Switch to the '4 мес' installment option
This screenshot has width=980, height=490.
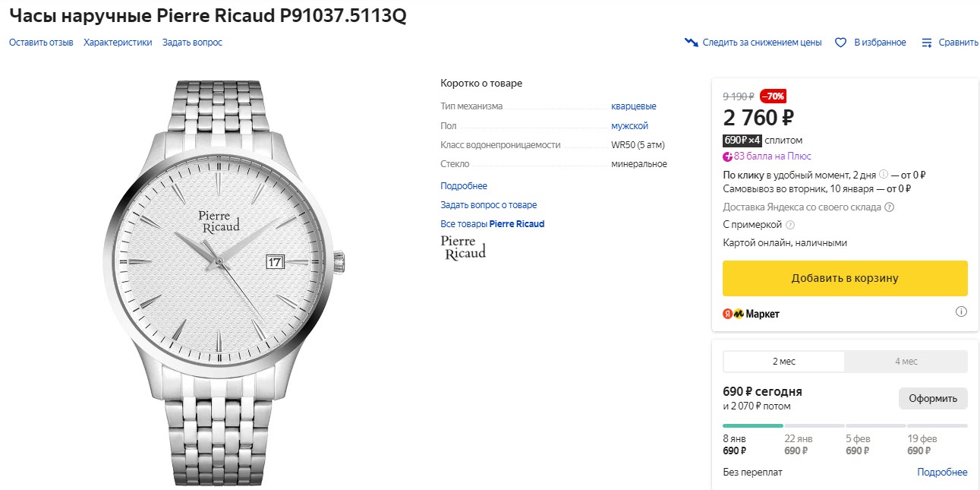906,362
